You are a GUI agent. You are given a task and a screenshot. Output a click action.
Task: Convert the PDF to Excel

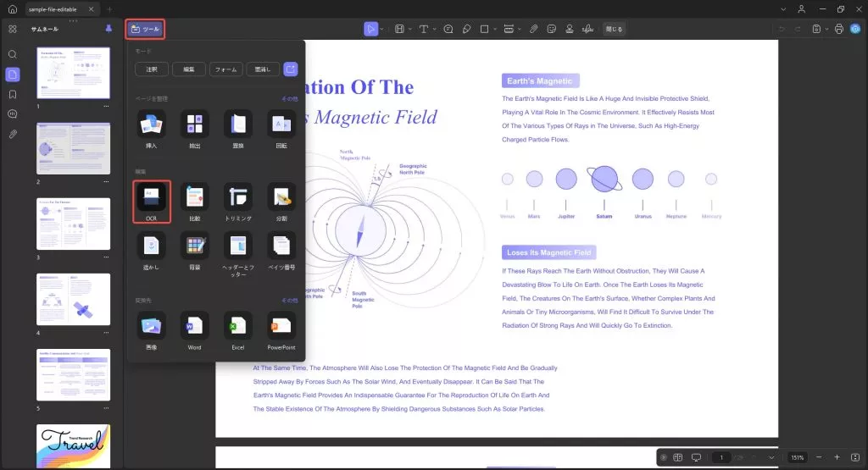click(x=238, y=330)
